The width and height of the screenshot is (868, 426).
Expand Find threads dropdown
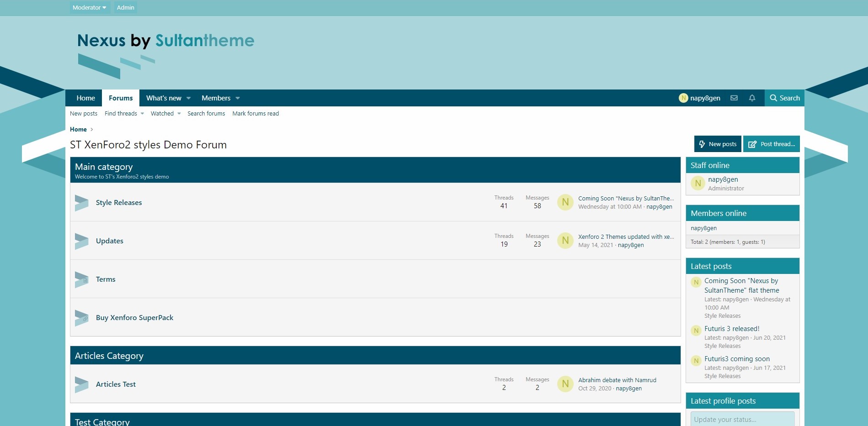142,114
